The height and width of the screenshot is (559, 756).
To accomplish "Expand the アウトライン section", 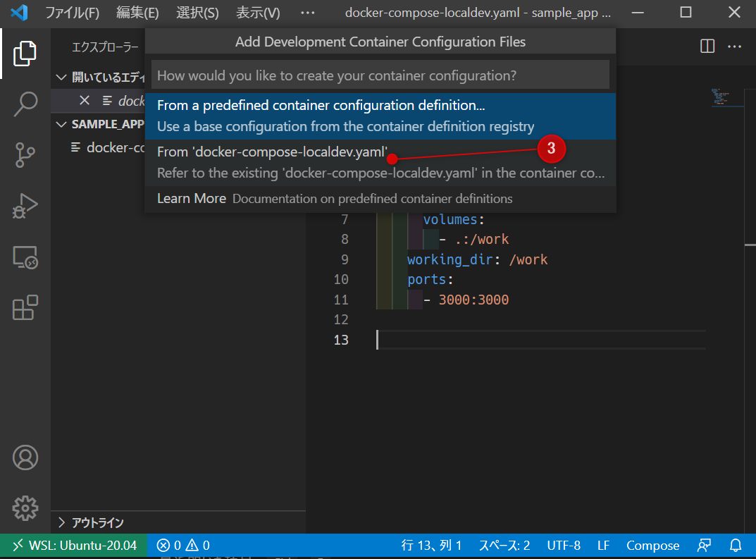I will (178, 522).
